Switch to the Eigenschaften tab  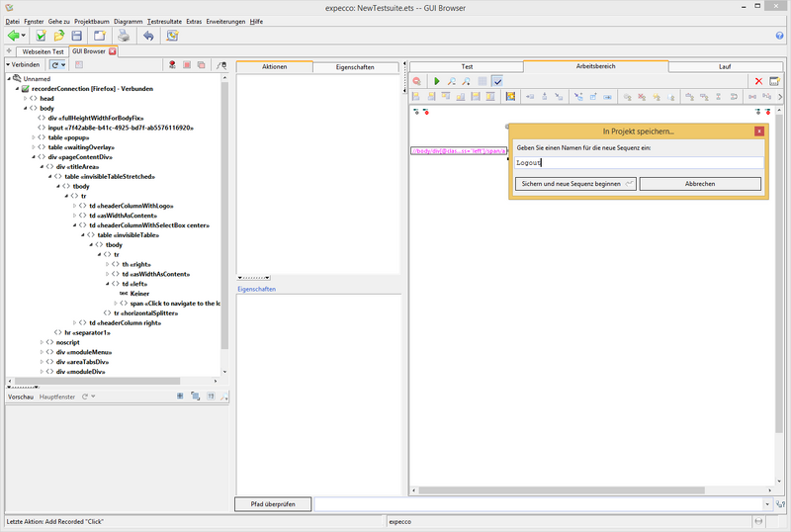[x=356, y=67]
